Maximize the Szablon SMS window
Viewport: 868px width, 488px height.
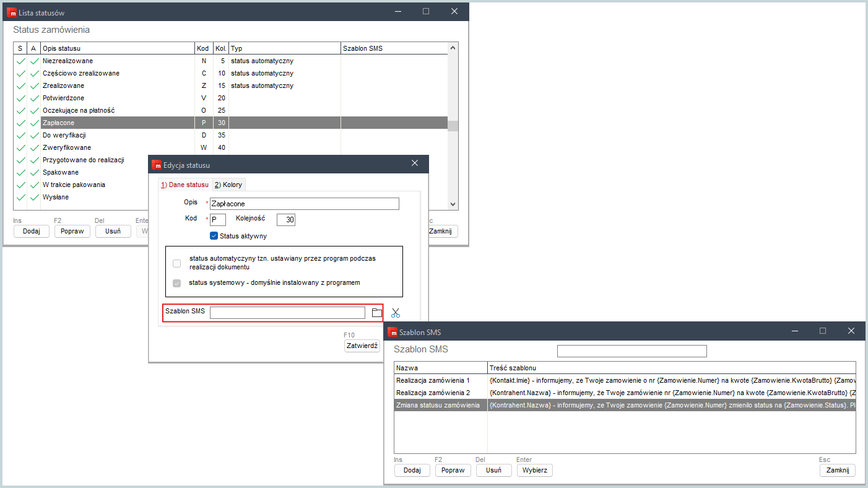coord(822,331)
